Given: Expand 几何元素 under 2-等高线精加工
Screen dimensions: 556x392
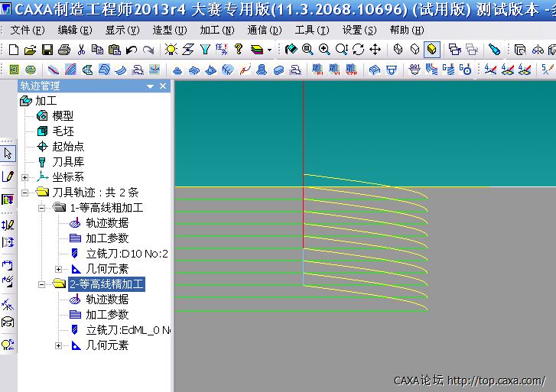Looking at the screenshot, I should coord(59,345).
